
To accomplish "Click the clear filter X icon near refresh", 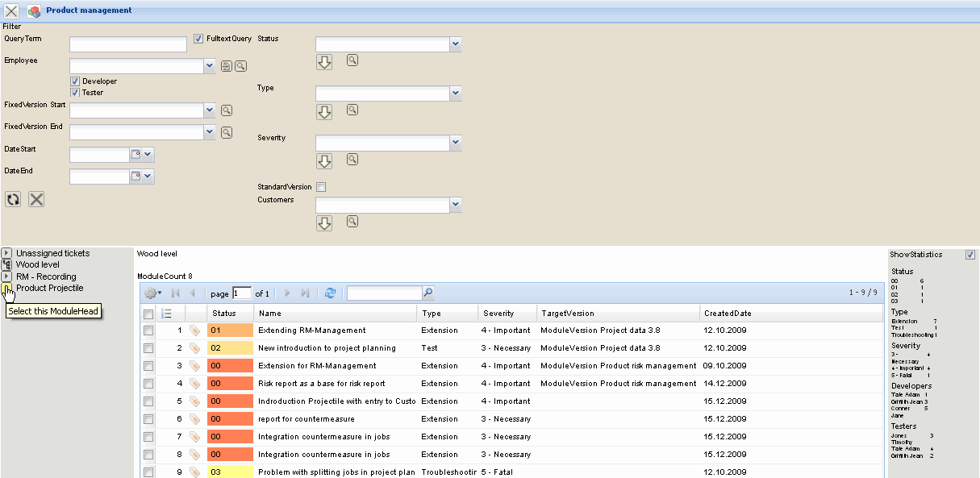I will coord(35,198).
